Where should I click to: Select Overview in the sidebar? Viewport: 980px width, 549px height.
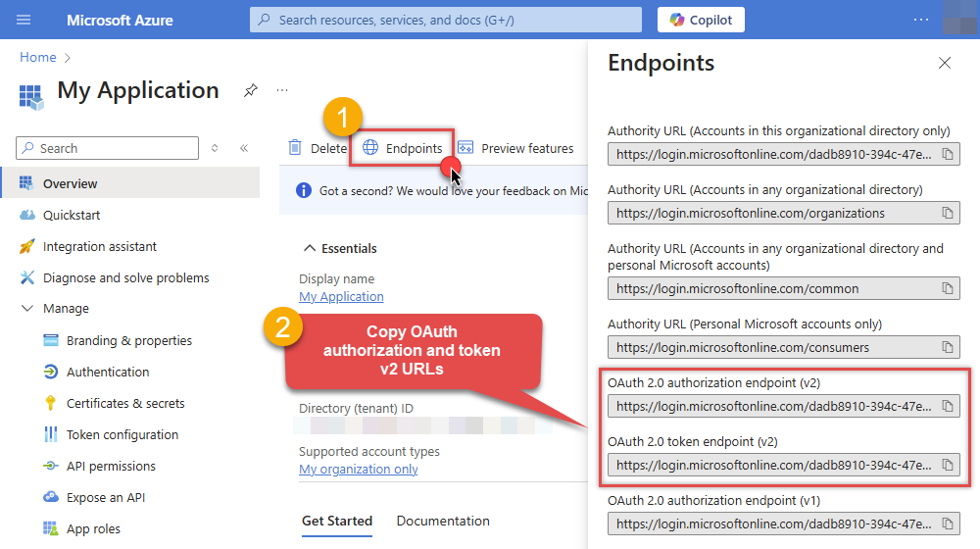tap(130, 183)
